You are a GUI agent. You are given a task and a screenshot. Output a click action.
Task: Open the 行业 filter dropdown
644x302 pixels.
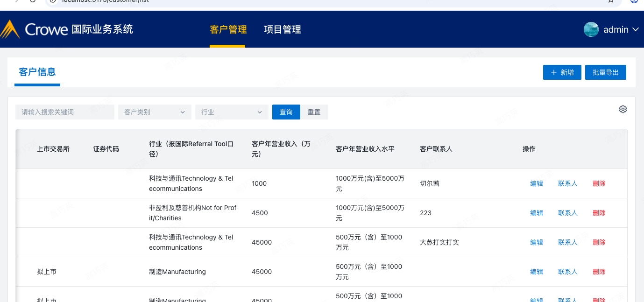232,112
